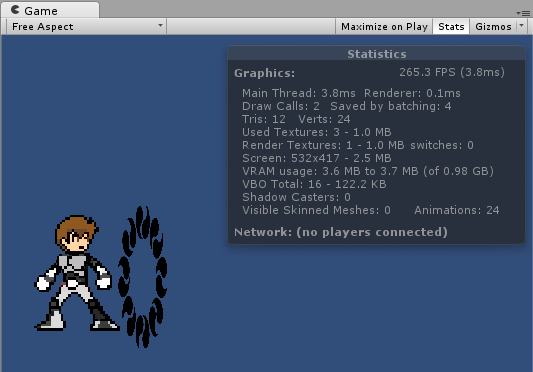
Task: Click 'Used Textures: 3 - 1.0 MB' line
Action: [316, 132]
